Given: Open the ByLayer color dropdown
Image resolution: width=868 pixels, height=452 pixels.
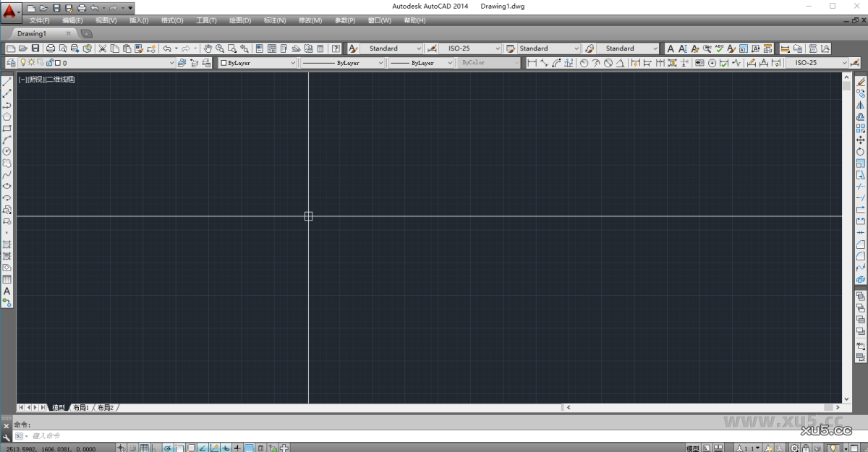Looking at the screenshot, I should pyautogui.click(x=294, y=63).
